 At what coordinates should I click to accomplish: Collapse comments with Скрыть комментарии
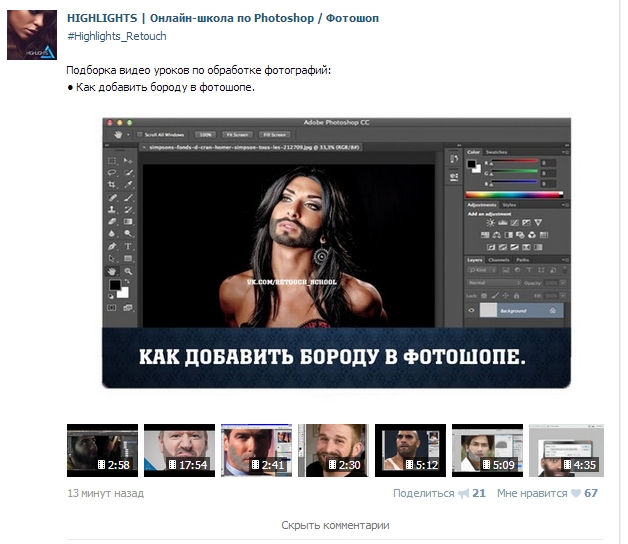(335, 525)
